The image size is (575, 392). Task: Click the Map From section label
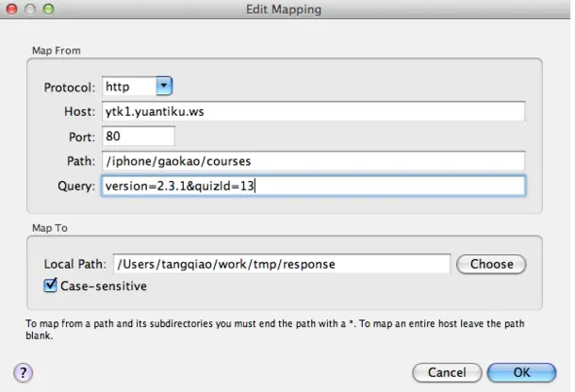coord(57,51)
